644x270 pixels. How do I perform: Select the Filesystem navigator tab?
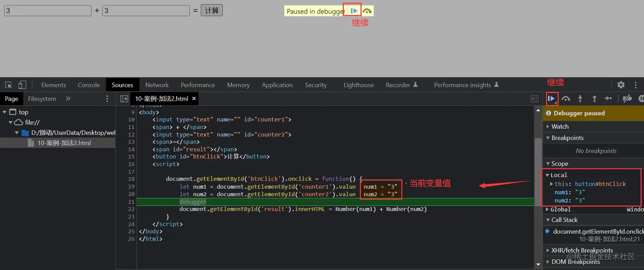point(42,99)
